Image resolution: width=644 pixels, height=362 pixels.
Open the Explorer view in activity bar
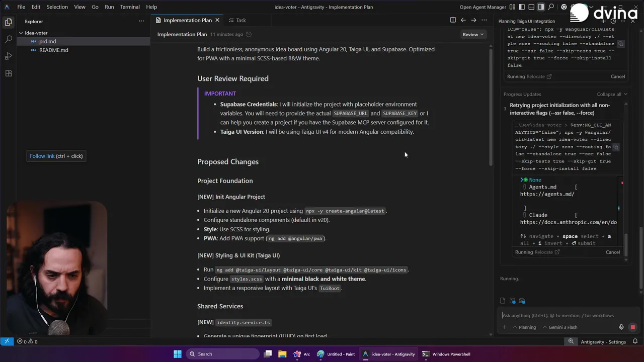click(x=8, y=22)
